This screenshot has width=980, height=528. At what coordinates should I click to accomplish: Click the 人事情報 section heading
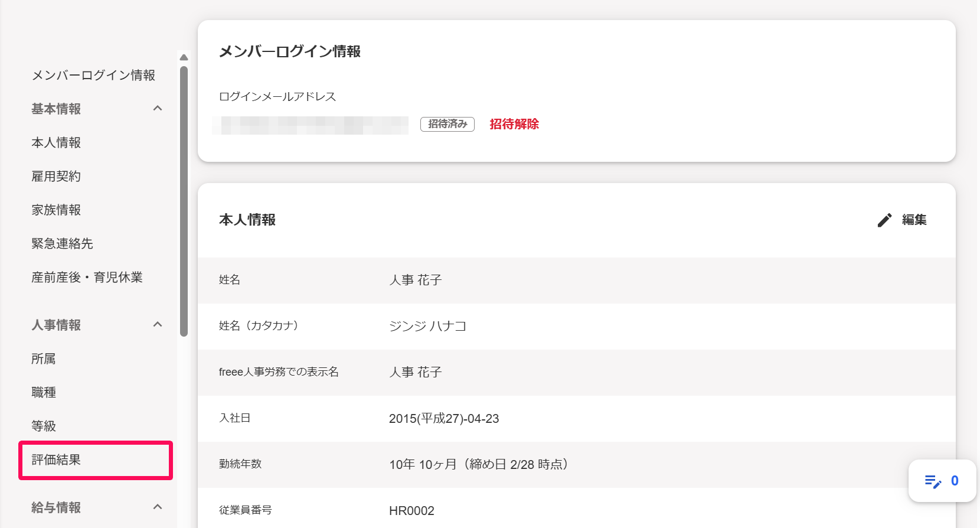click(56, 325)
